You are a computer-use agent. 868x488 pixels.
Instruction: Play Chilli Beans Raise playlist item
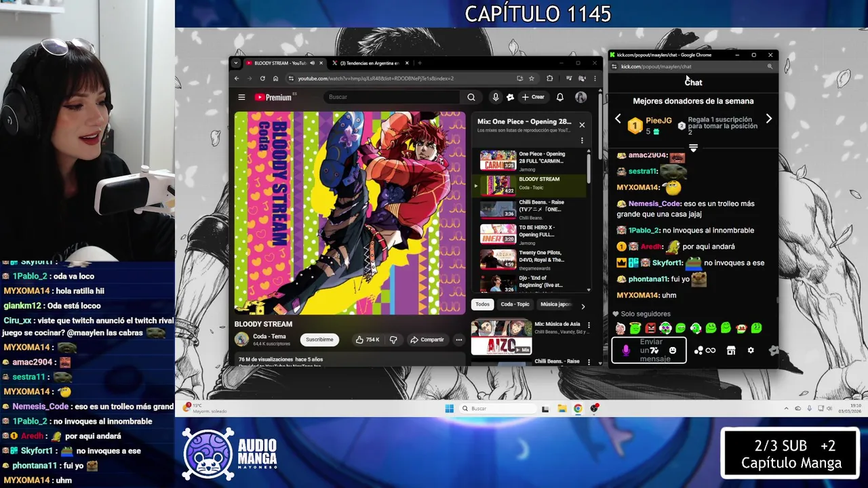[x=529, y=209]
